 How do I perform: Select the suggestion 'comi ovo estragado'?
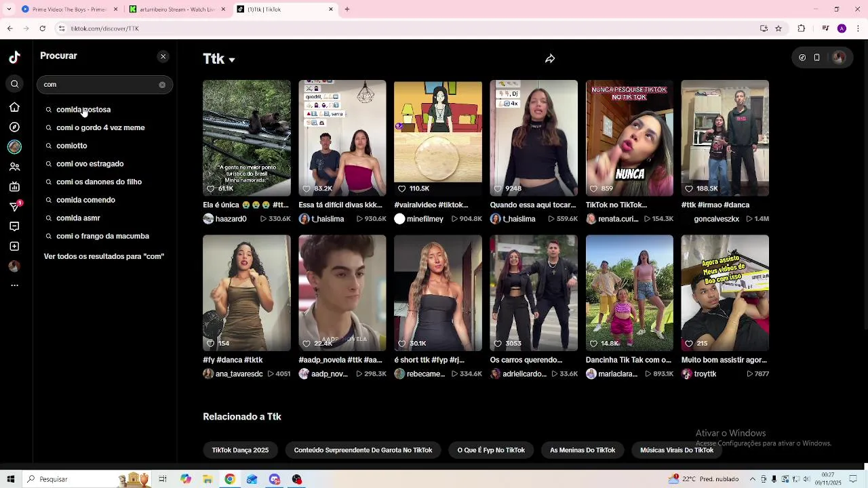90,164
